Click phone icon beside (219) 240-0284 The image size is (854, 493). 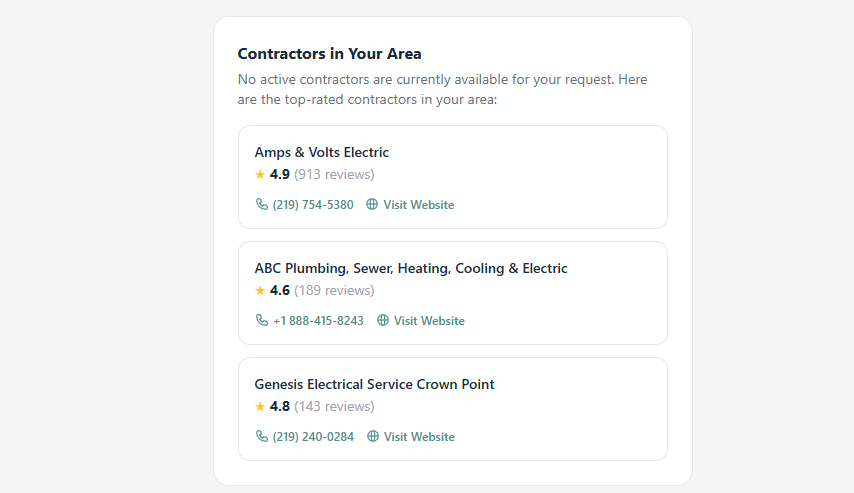pyautogui.click(x=261, y=436)
